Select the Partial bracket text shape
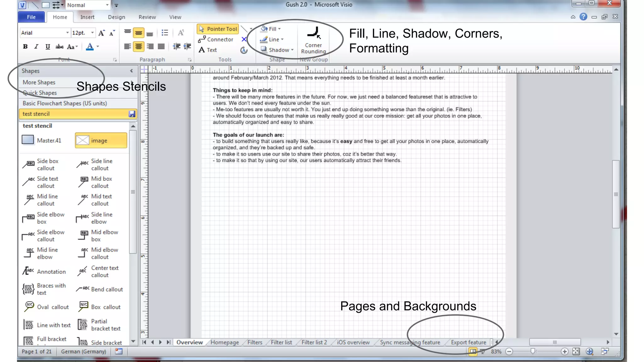Image resolution: width=644 pixels, height=362 pixels. coord(99,325)
